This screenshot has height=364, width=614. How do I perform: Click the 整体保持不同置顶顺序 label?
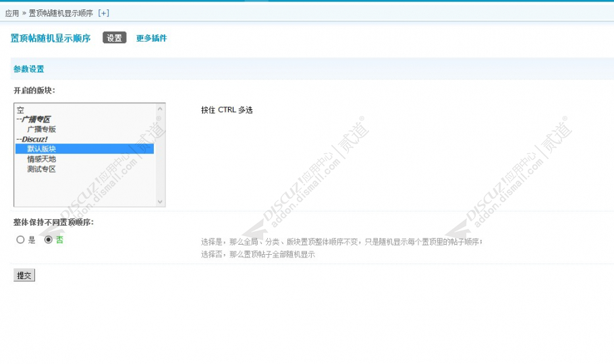53,222
